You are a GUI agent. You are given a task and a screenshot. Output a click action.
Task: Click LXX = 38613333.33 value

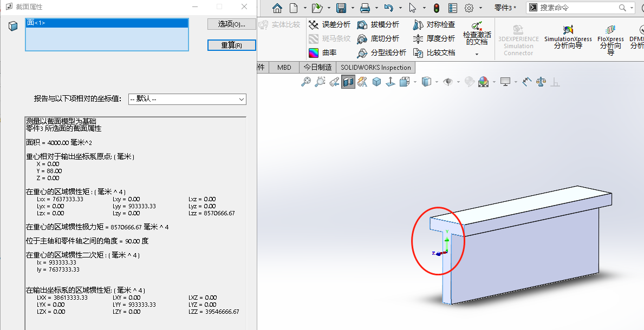pos(62,298)
